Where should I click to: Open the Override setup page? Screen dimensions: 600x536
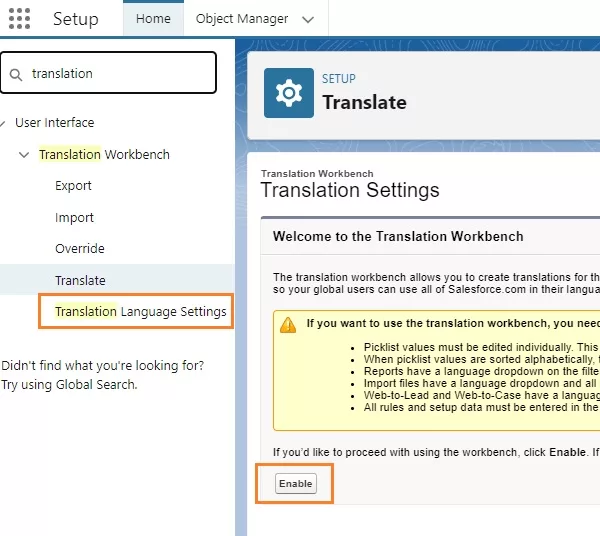click(80, 249)
